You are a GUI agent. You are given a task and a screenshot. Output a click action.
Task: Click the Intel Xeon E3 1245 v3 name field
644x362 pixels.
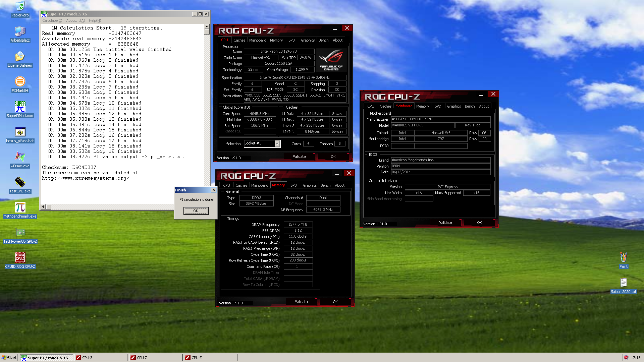279,52
